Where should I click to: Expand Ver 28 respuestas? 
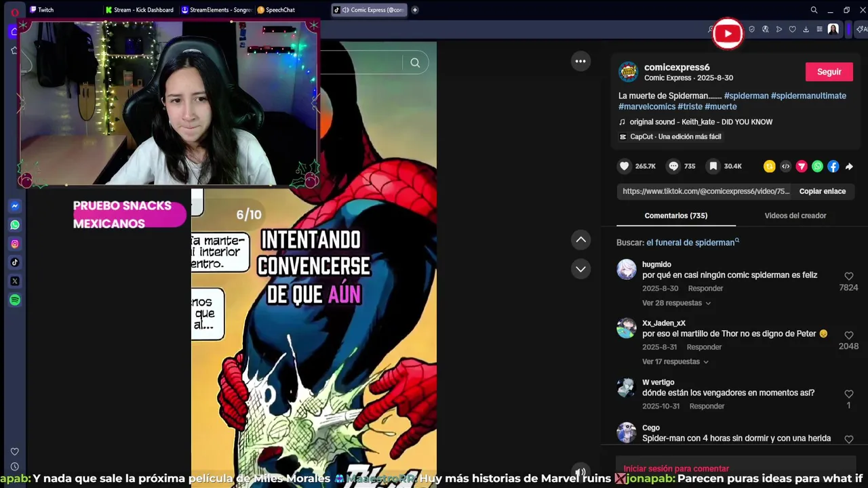tap(676, 303)
